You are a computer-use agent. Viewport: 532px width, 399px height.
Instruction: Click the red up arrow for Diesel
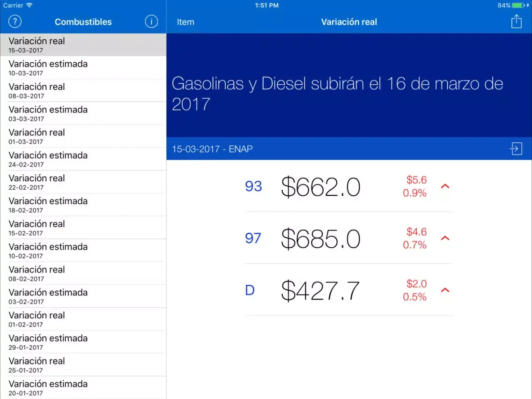(445, 290)
